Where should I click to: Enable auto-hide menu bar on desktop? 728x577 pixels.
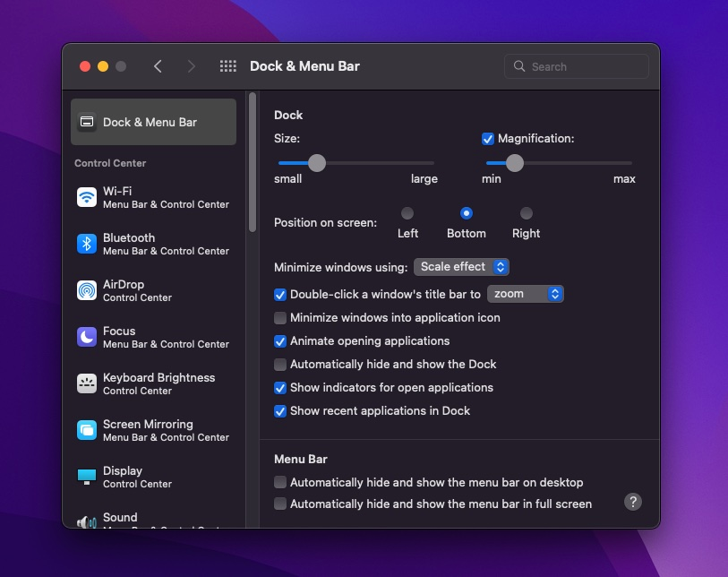280,482
